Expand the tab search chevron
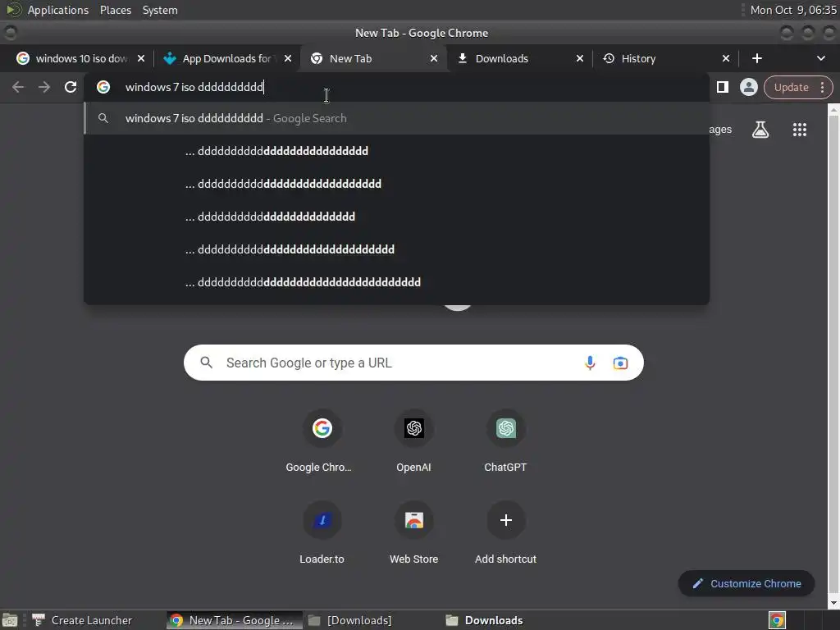Screen dimensions: 840x630 [x=820, y=58]
